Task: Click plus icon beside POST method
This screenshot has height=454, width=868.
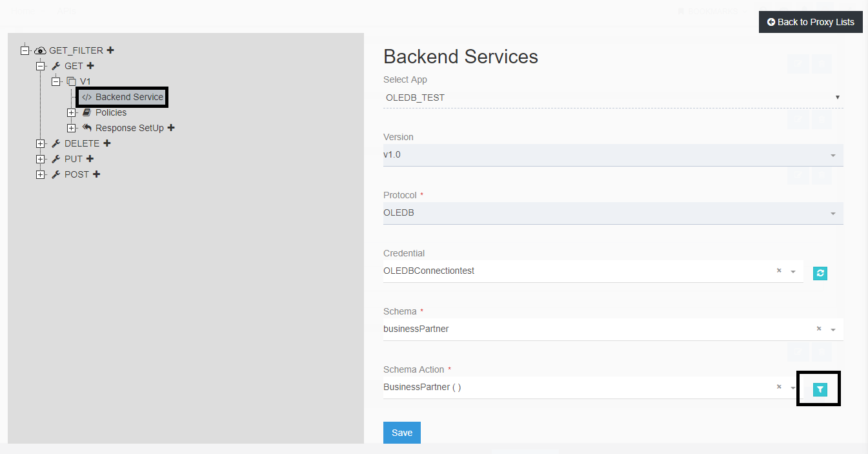Action: pyautogui.click(x=96, y=174)
